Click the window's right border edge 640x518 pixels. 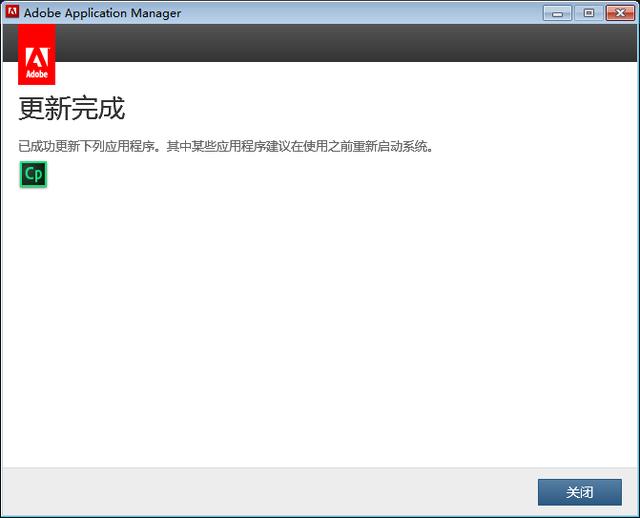click(637, 260)
